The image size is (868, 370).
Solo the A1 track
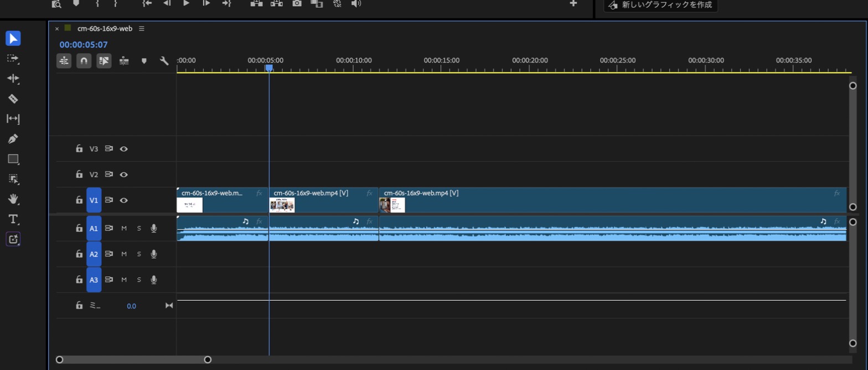(139, 228)
